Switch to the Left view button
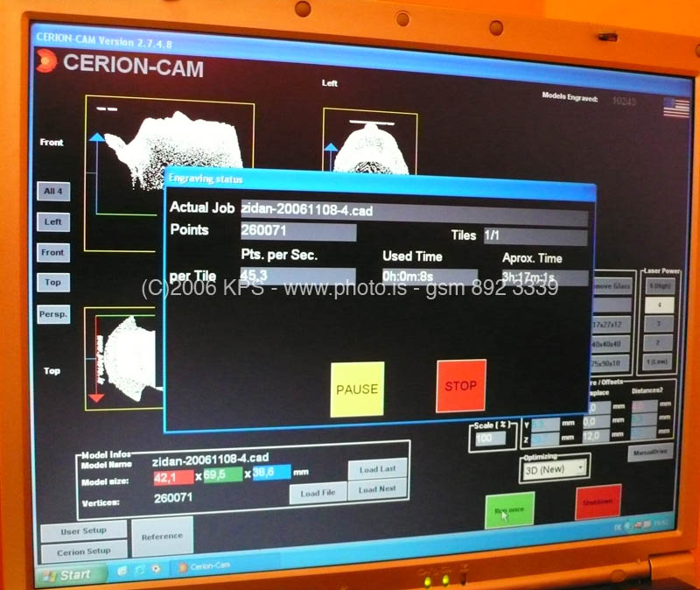The height and width of the screenshot is (590, 700). [53, 222]
